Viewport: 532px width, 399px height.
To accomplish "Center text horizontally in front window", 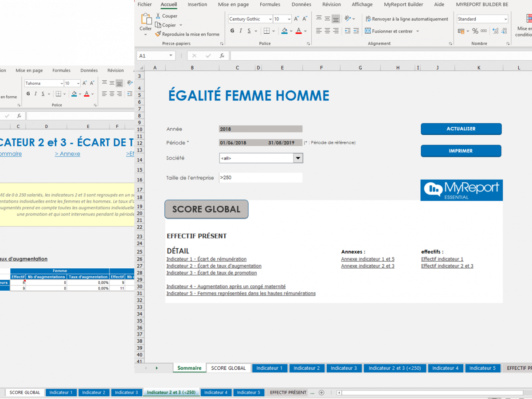I will (x=327, y=31).
